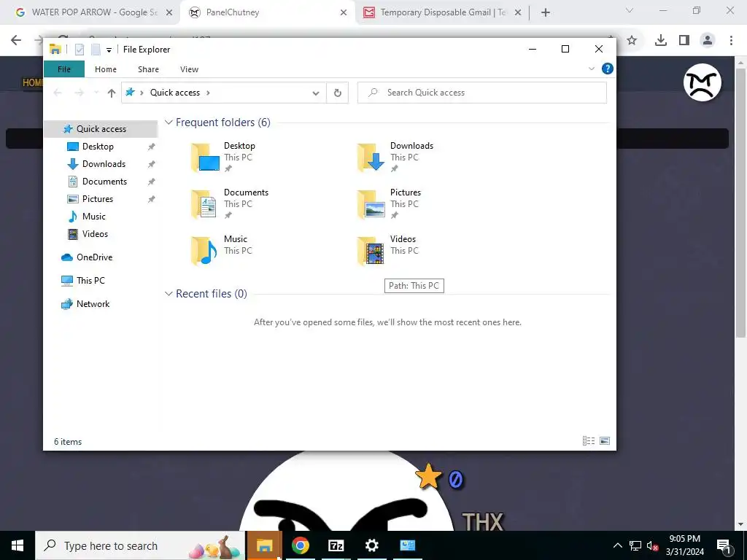Open the Pictures folder in Frequent folders
This screenshot has height=560, width=747.
tap(390, 204)
